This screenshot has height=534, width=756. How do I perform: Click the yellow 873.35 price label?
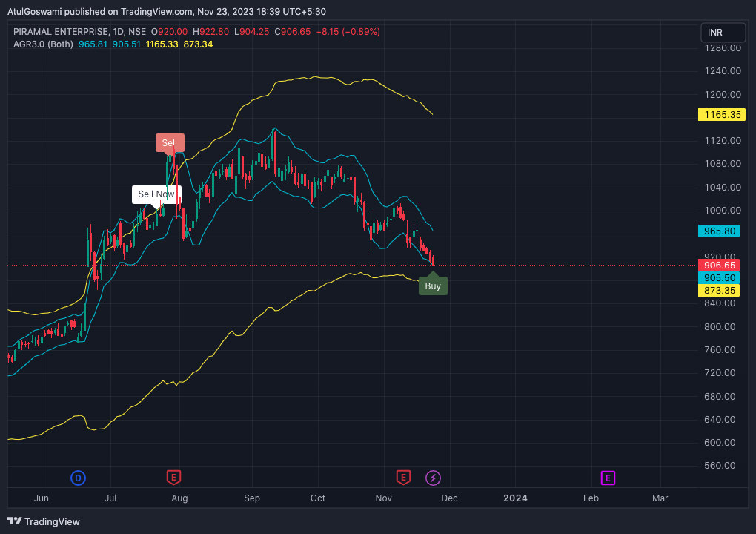(x=718, y=291)
